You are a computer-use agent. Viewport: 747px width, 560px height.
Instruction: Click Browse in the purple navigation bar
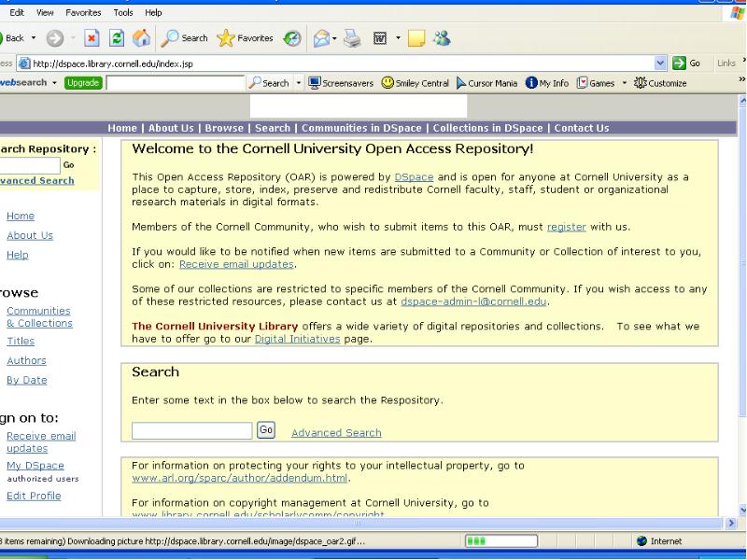pyautogui.click(x=224, y=128)
